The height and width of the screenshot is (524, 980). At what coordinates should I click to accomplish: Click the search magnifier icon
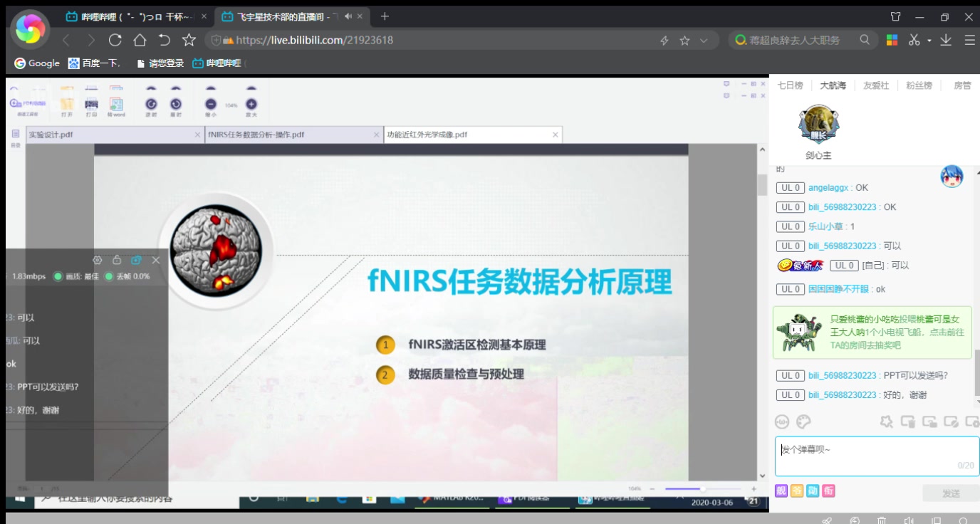[x=865, y=40]
